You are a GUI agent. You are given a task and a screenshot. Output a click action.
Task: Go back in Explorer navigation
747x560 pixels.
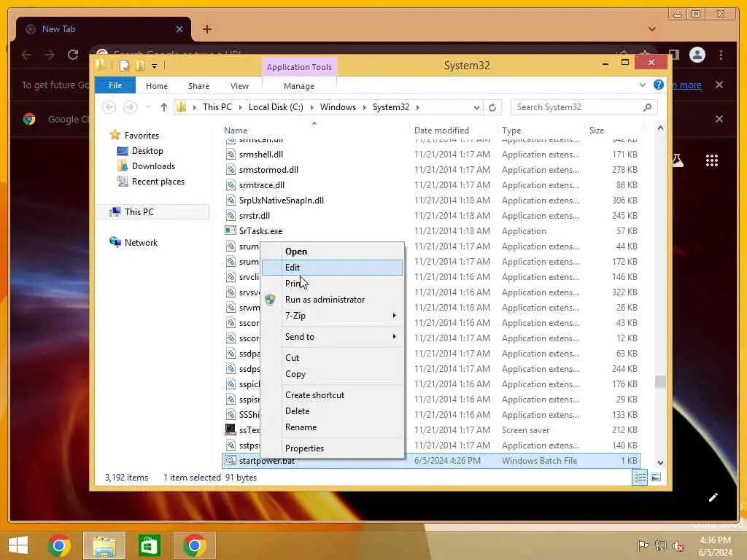coord(109,107)
